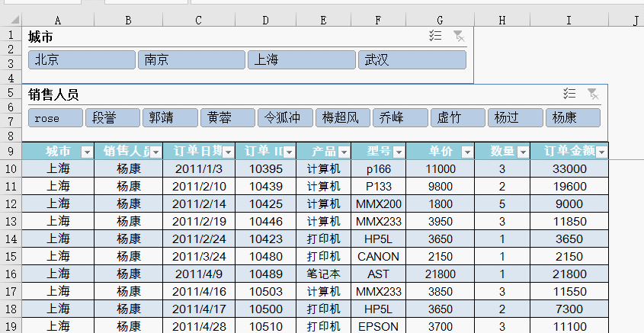644x333 pixels.
Task: Select salesperson 段誉 in slicer
Action: 113,118
